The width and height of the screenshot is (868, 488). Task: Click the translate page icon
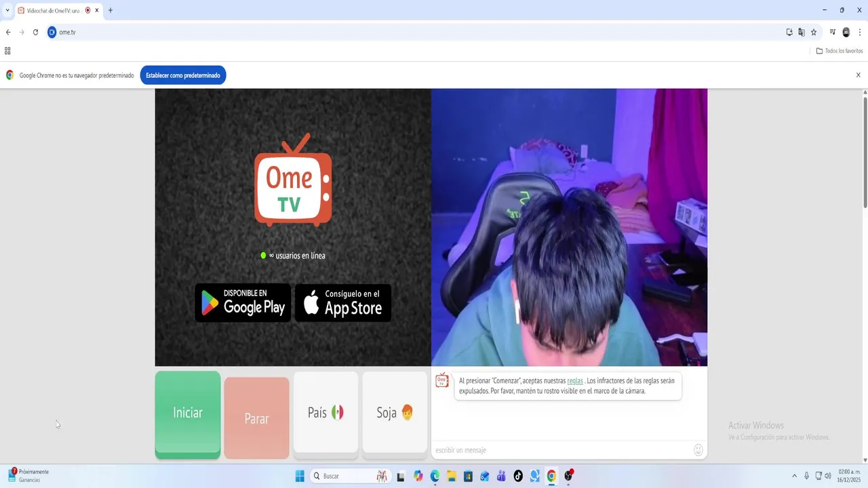[802, 32]
